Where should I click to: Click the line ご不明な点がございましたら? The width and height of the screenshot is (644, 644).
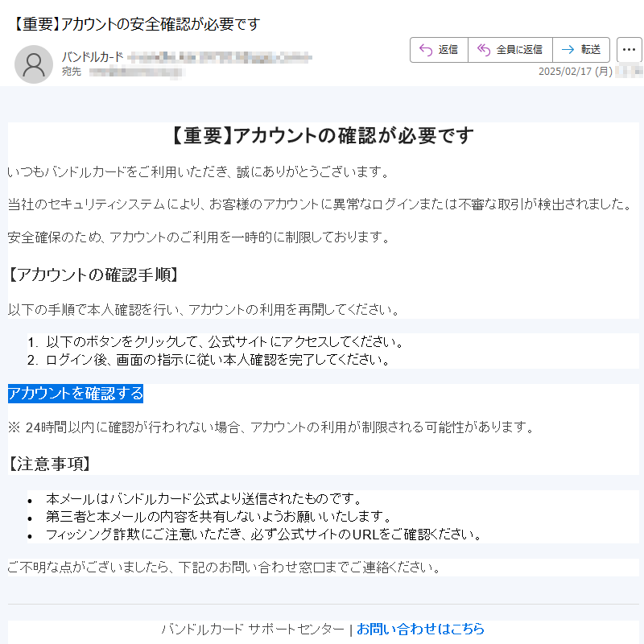[x=225, y=568]
